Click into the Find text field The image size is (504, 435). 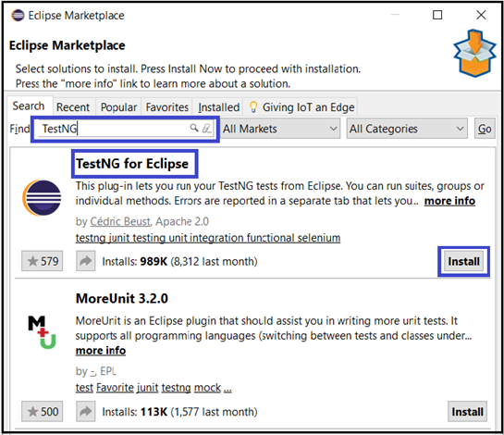[113, 129]
